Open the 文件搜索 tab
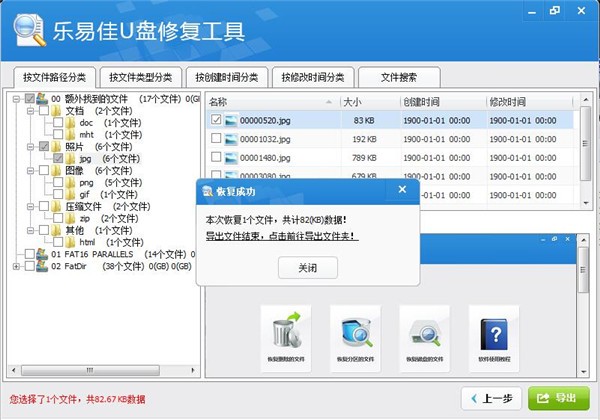The image size is (600, 420). tap(399, 78)
